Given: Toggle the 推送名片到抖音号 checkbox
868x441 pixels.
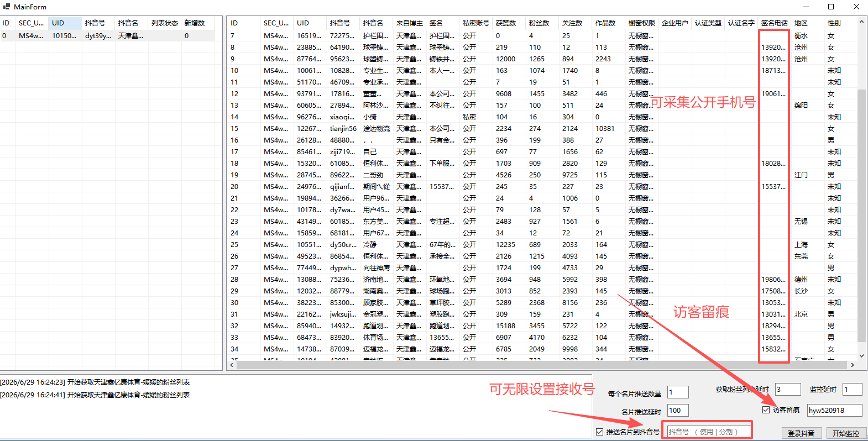Looking at the screenshot, I should (600, 432).
